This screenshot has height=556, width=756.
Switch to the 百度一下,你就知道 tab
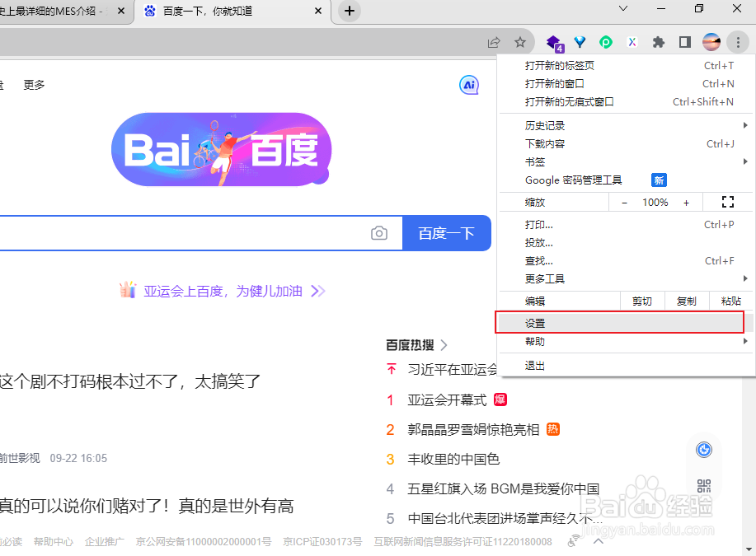pos(234,11)
